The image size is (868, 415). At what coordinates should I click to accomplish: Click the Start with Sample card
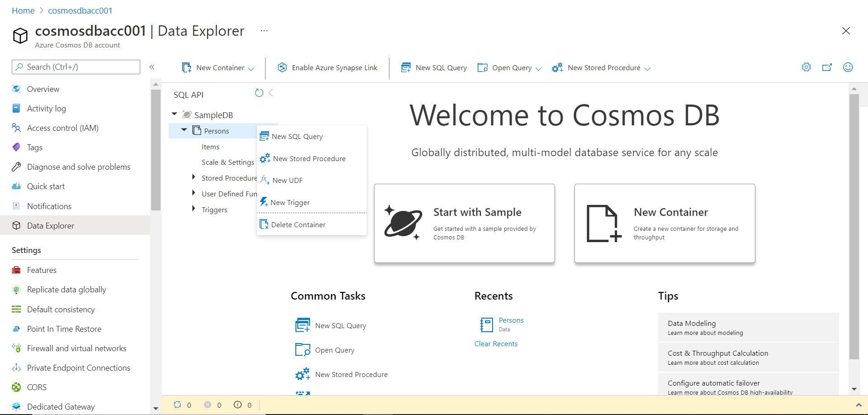(x=465, y=223)
